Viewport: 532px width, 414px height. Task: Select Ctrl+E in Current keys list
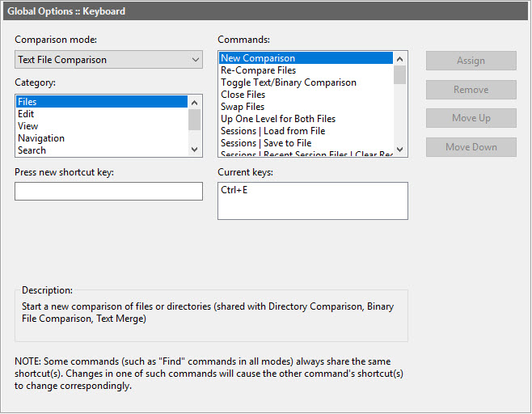(234, 191)
